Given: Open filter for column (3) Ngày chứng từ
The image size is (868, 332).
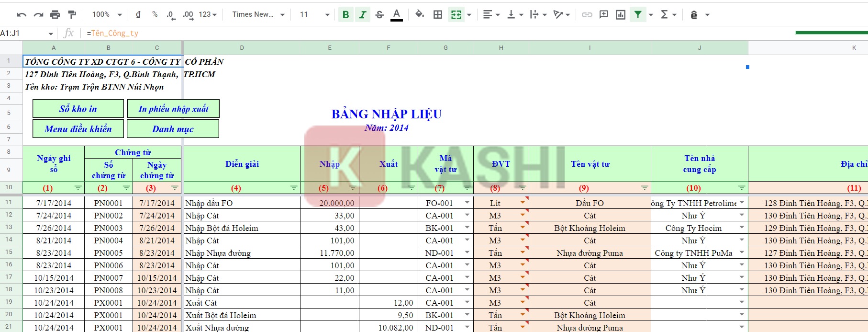Looking at the screenshot, I should click(175, 188).
